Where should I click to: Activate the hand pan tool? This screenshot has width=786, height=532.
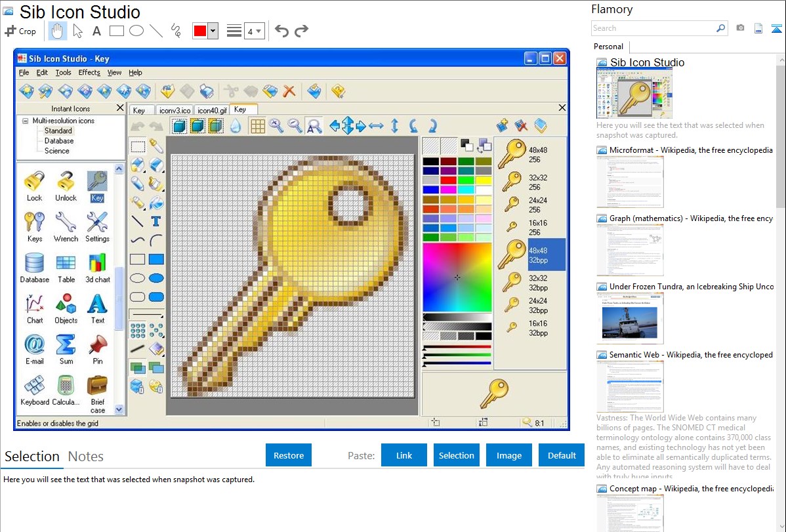click(58, 31)
